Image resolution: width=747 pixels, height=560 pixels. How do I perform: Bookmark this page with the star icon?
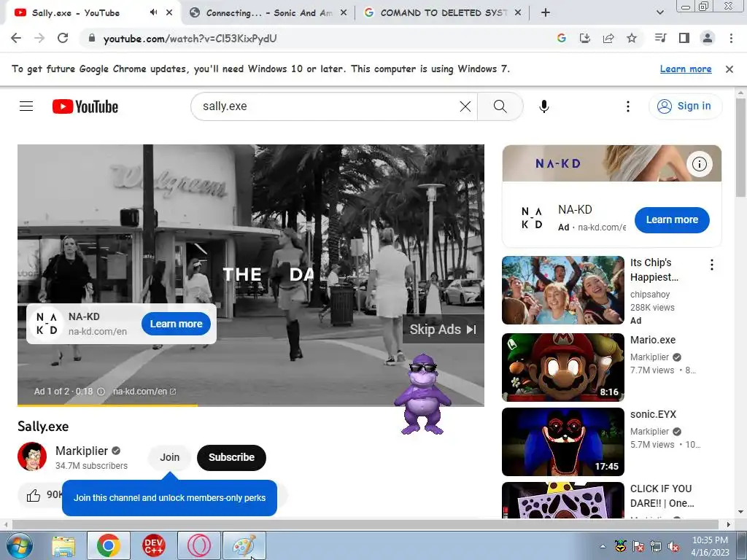point(632,38)
